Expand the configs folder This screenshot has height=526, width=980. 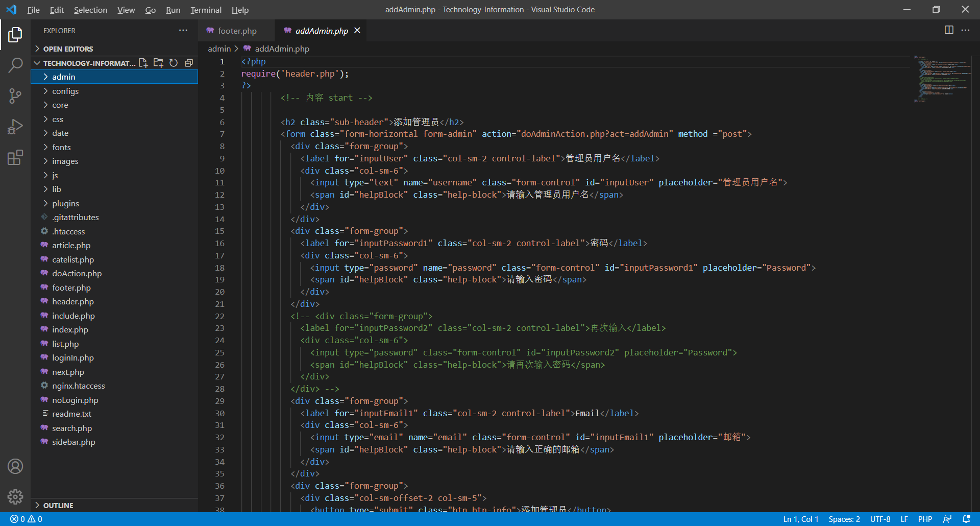(x=114, y=91)
